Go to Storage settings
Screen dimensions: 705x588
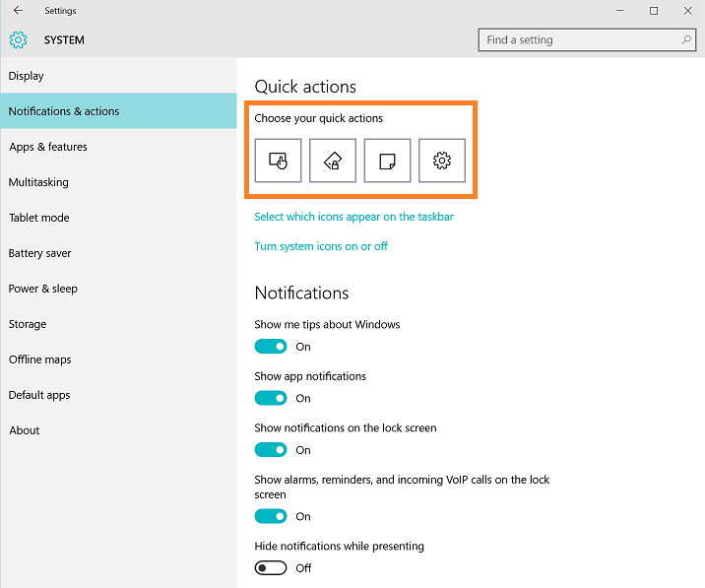point(119,324)
